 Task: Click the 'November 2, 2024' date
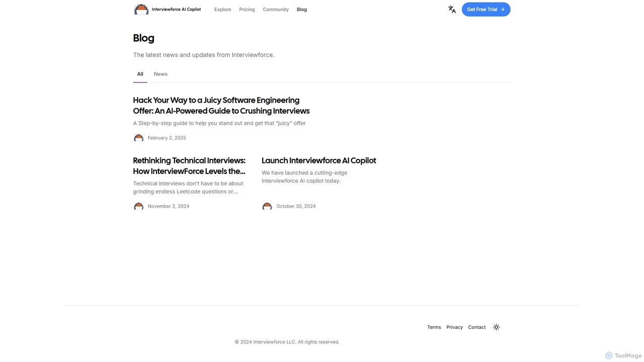pos(169,206)
